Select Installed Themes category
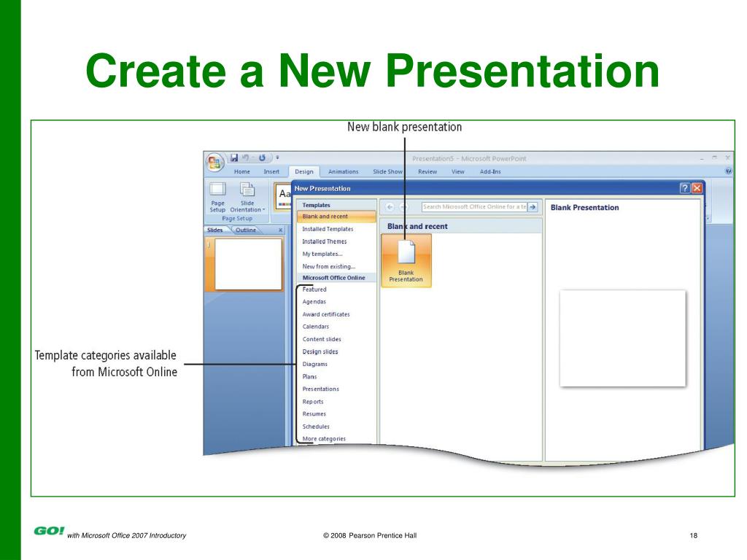The width and height of the screenshot is (747, 560). (325, 241)
